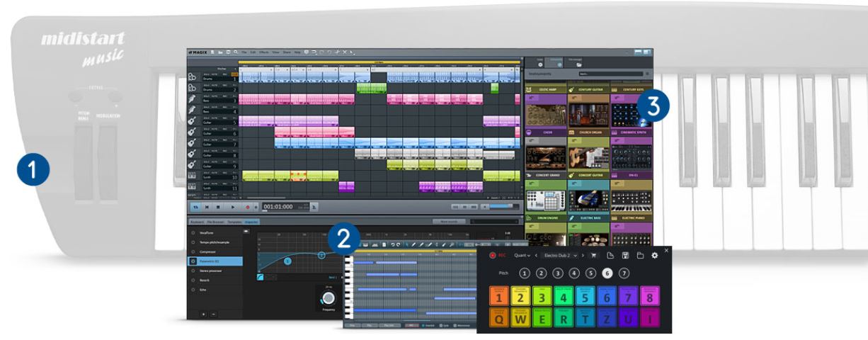This screenshot has height=340, width=868.
Task: Trigger the blue Z pad
Action: point(607,318)
